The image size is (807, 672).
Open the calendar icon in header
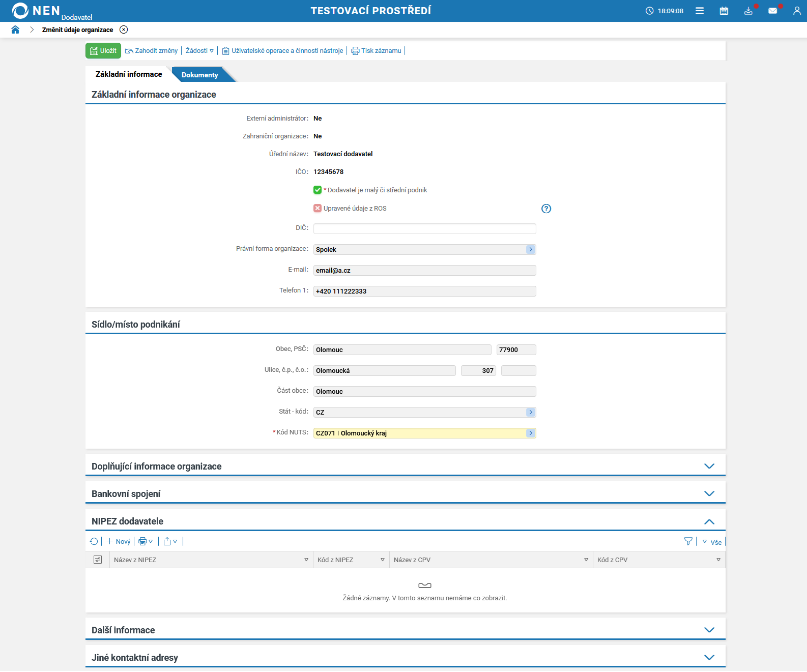724,11
